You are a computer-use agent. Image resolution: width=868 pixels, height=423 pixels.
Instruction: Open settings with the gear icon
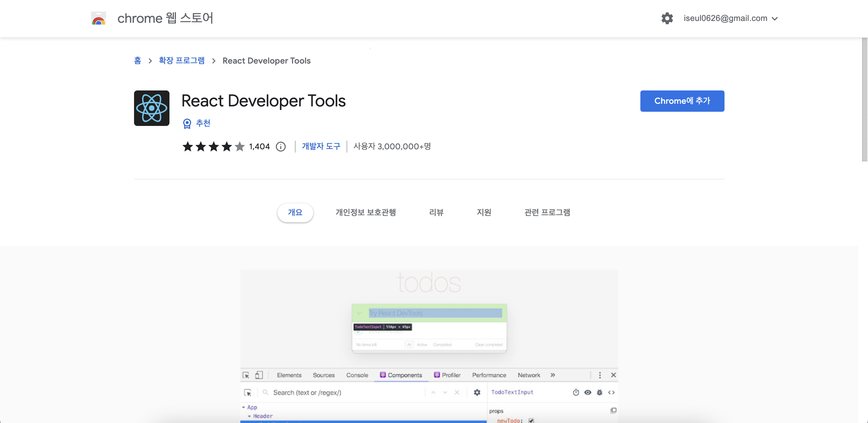click(667, 18)
